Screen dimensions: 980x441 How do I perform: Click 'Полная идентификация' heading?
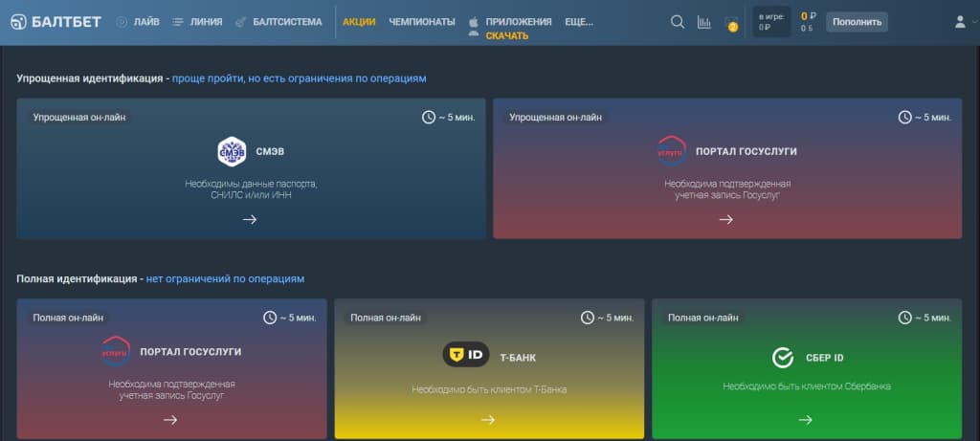[x=77, y=278]
